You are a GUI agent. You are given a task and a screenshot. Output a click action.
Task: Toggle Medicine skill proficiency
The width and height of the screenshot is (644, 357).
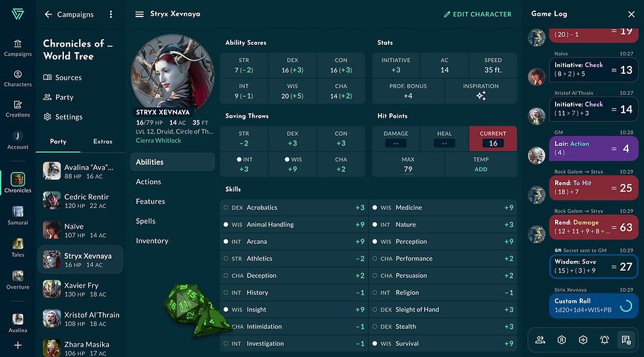(375, 207)
